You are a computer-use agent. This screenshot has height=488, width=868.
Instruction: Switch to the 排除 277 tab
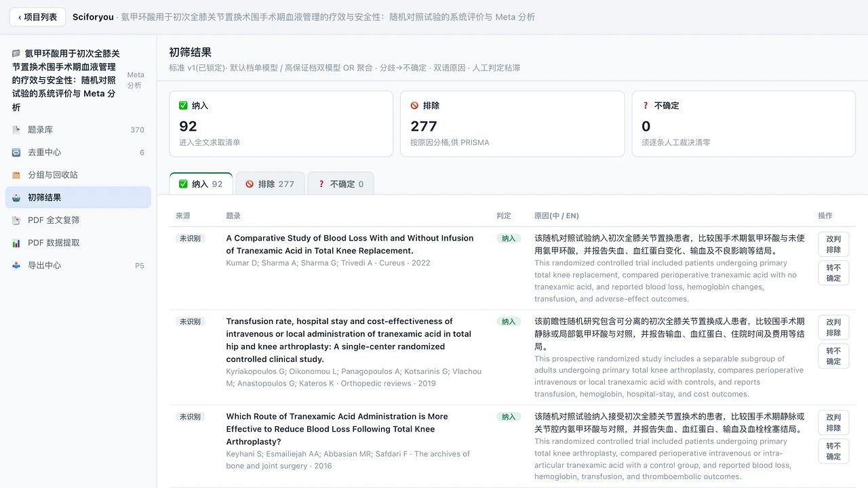point(270,184)
